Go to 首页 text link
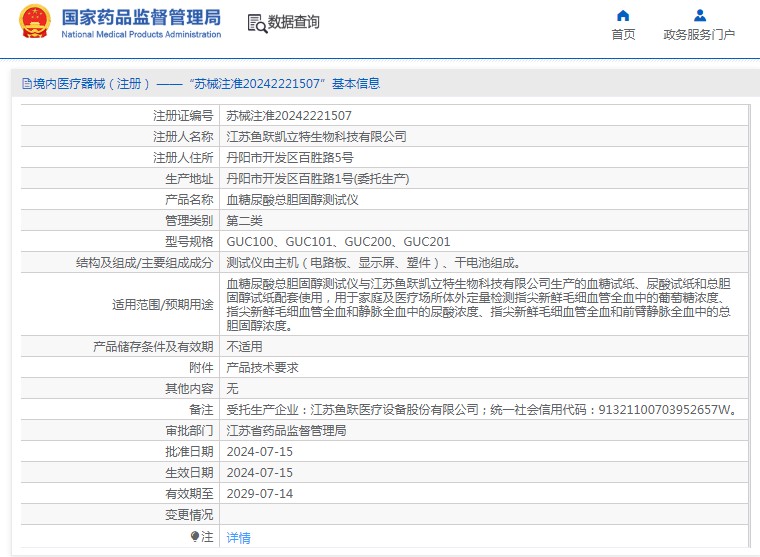The width and height of the screenshot is (760, 557). [623, 34]
